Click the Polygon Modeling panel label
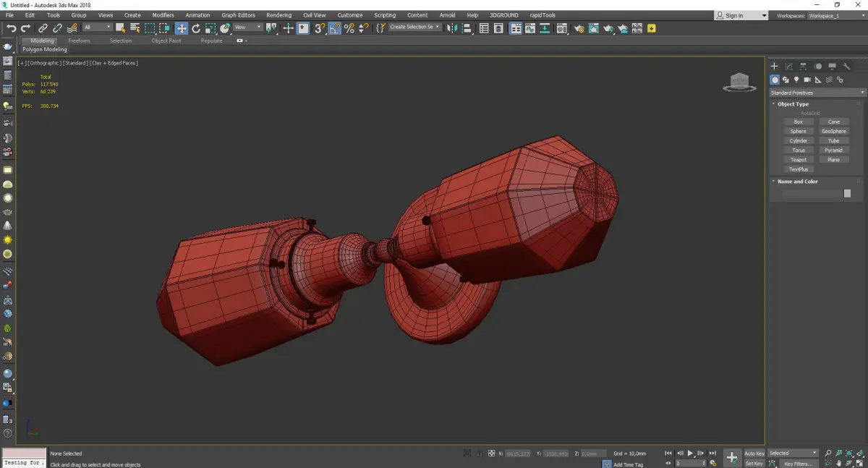868x468 pixels. (45, 50)
